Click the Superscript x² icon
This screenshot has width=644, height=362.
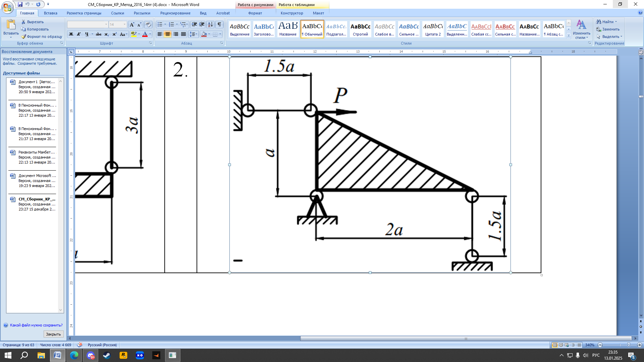tap(114, 34)
